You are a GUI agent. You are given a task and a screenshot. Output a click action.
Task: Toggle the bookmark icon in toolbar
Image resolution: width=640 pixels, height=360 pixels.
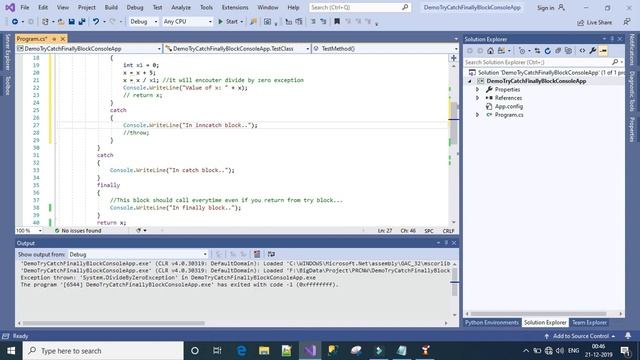coord(337,22)
